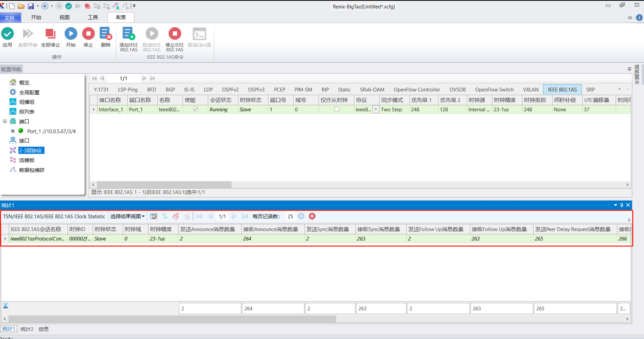Open the VXLAN protocol tab
This screenshot has width=644, height=339.
tap(531, 89)
